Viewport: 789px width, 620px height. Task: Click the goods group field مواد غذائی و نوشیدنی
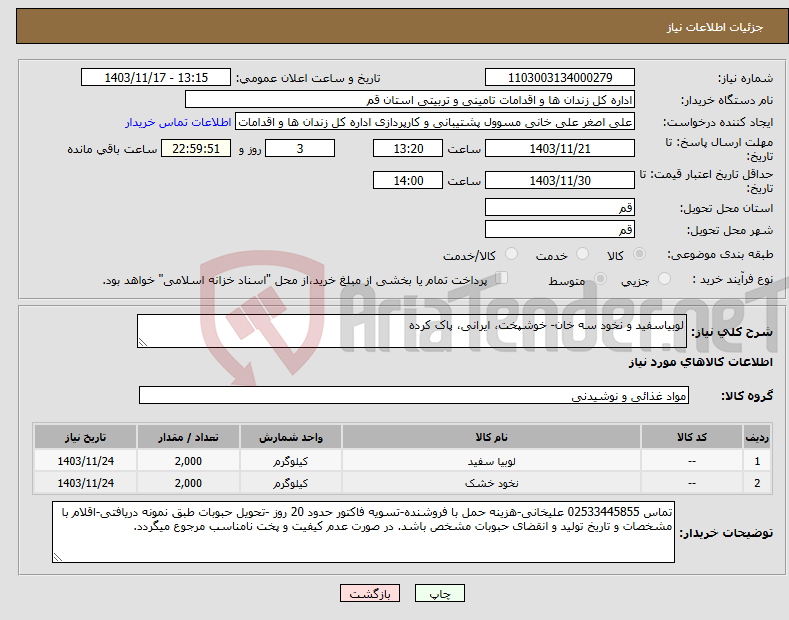[x=414, y=396]
